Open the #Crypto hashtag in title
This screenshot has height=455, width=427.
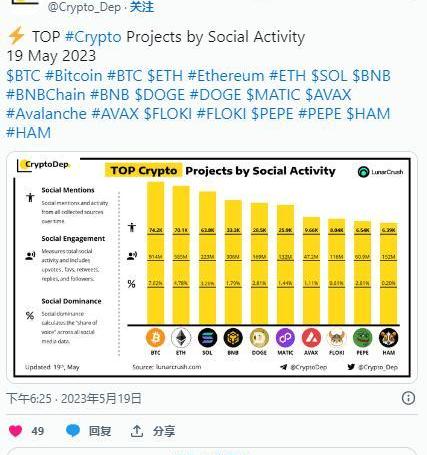point(93,37)
